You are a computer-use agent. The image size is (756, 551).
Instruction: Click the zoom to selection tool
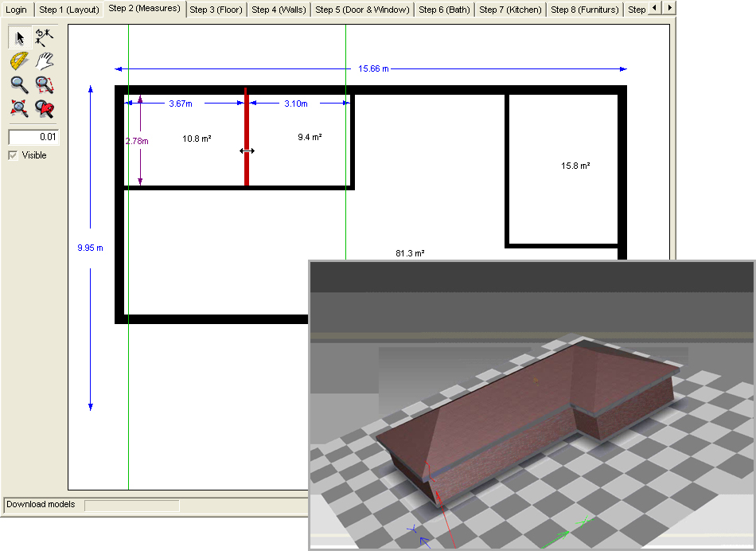click(x=45, y=108)
